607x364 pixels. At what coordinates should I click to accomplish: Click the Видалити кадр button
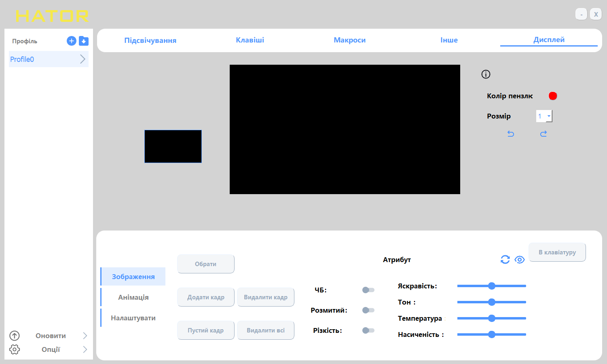click(x=266, y=297)
